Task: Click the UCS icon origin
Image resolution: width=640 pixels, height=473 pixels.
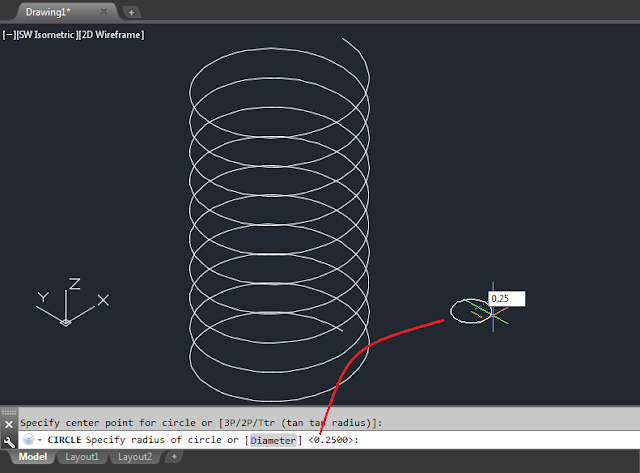Action: click(x=66, y=322)
